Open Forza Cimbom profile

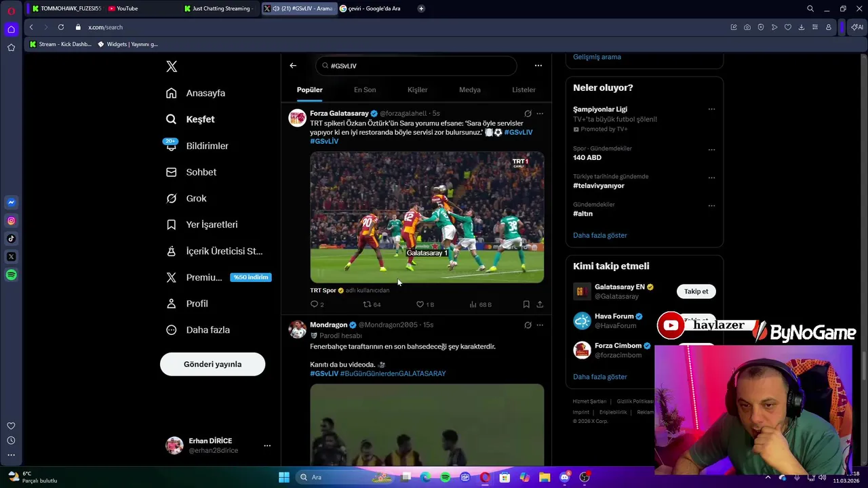pyautogui.click(x=618, y=346)
